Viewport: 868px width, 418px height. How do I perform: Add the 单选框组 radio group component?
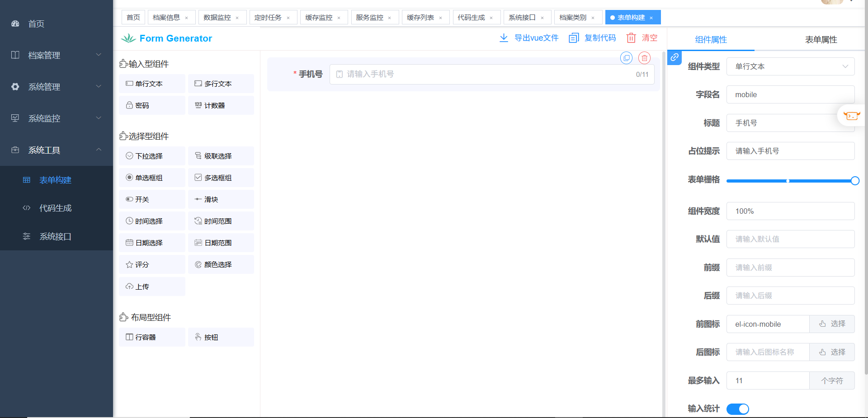coord(152,178)
